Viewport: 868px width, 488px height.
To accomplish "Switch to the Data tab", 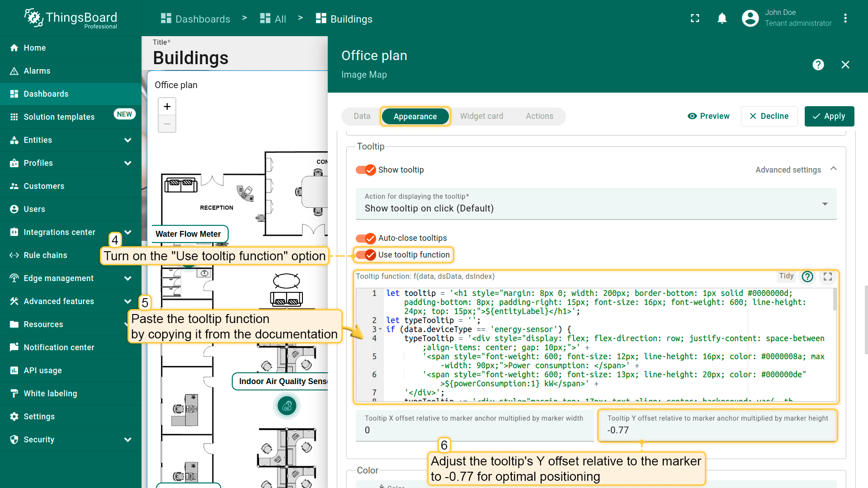I will point(362,116).
